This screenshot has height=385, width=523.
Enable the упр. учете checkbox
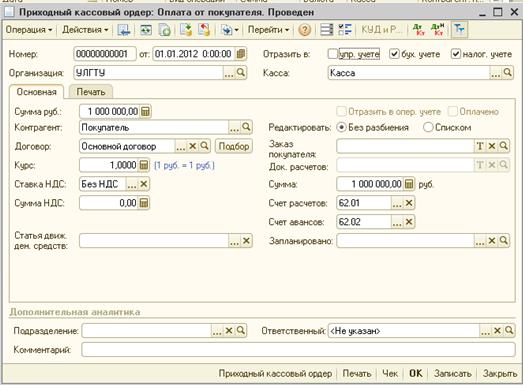[x=333, y=54]
